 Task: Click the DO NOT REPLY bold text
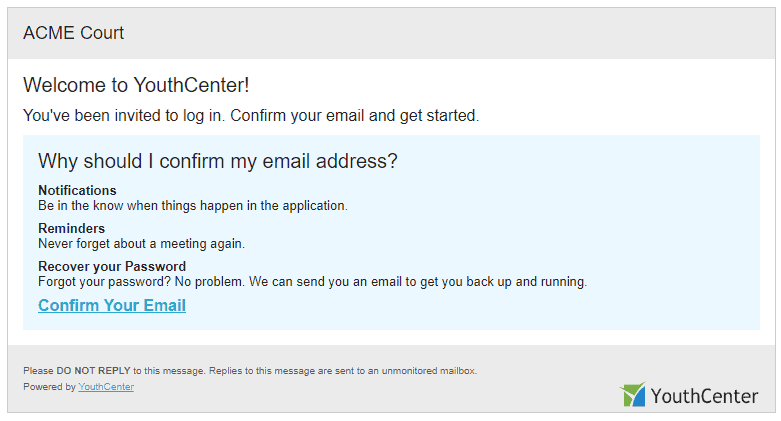(x=93, y=371)
